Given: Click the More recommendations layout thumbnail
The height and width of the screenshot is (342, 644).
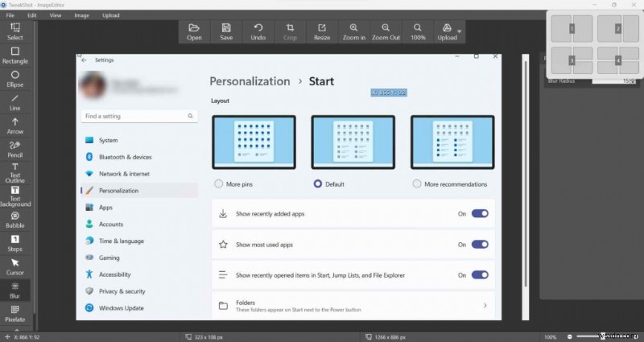Looking at the screenshot, I should pyautogui.click(x=452, y=142).
